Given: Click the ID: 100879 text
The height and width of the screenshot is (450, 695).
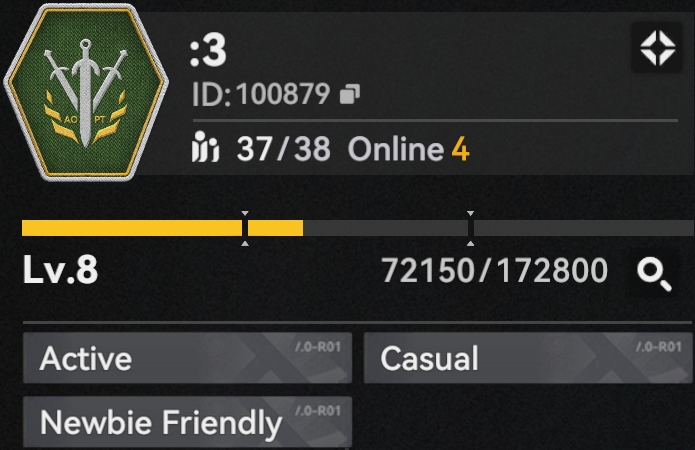Looking at the screenshot, I should pyautogui.click(x=261, y=94).
